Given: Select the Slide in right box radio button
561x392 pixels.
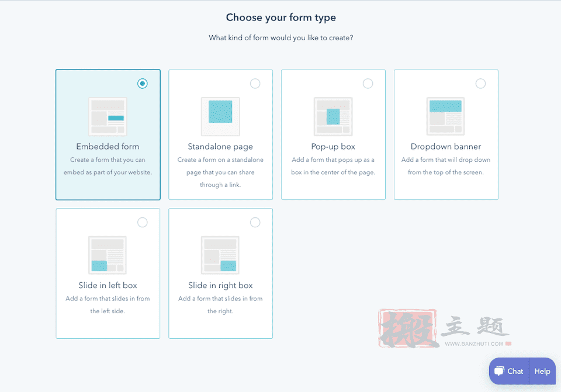Looking at the screenshot, I should (255, 223).
